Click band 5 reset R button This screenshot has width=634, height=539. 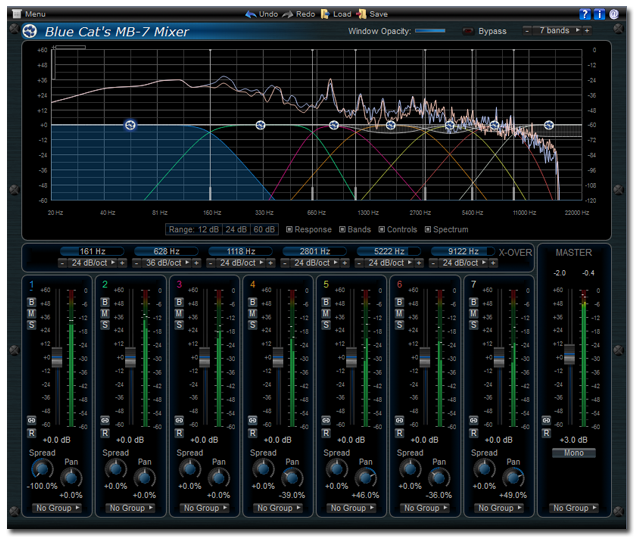click(326, 433)
